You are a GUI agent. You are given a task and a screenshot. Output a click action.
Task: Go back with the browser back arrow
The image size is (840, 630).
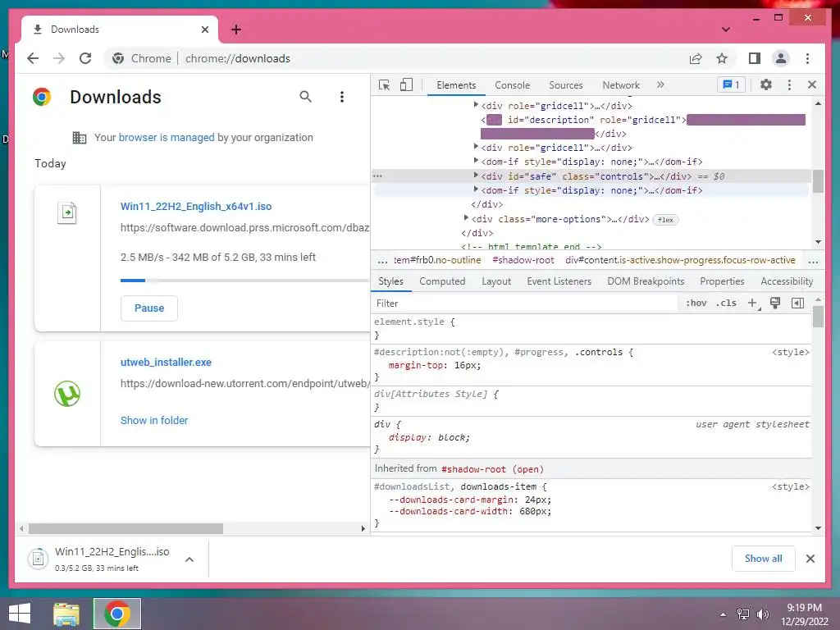[x=33, y=58]
